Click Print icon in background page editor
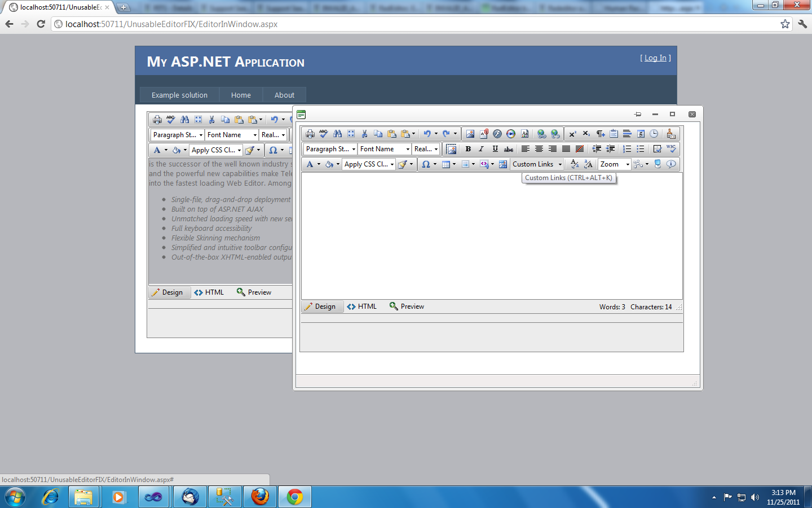Screen dimensions: 812x508 (157, 120)
